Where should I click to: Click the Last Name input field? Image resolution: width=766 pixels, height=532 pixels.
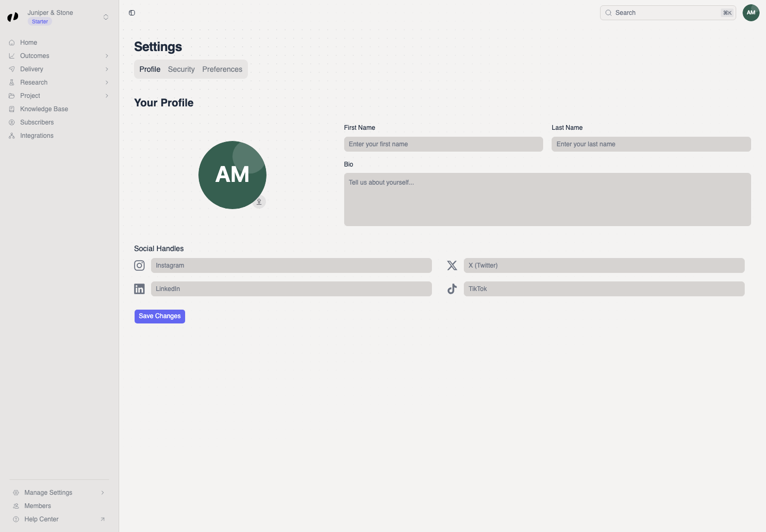point(651,144)
